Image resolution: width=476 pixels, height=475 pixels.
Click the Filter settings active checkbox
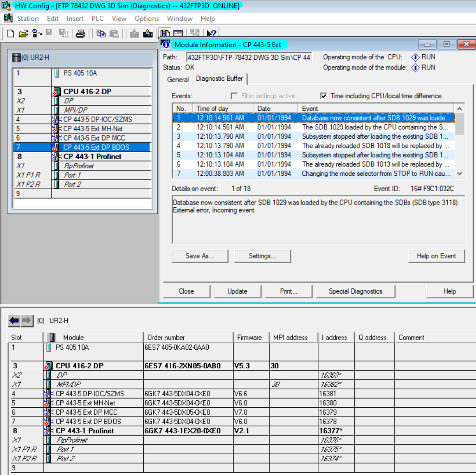[234, 96]
